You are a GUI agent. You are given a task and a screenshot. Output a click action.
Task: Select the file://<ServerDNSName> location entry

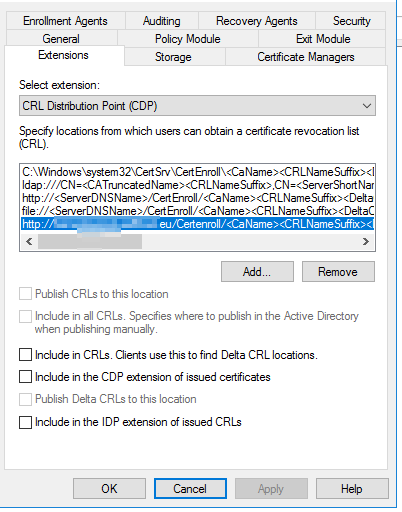click(x=198, y=211)
